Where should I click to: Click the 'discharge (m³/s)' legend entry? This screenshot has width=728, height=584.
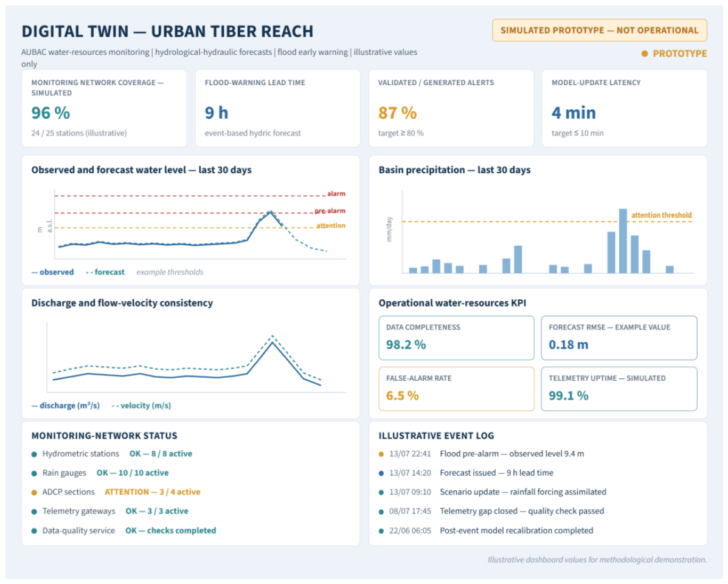pos(66,406)
